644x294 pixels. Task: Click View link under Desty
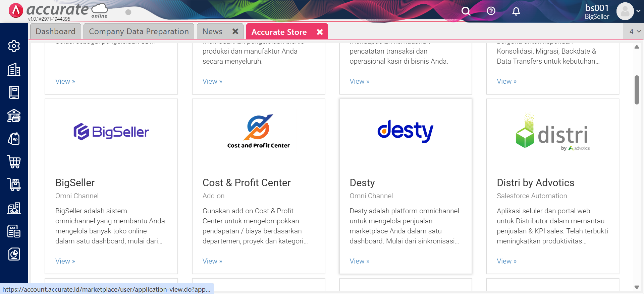(x=359, y=261)
